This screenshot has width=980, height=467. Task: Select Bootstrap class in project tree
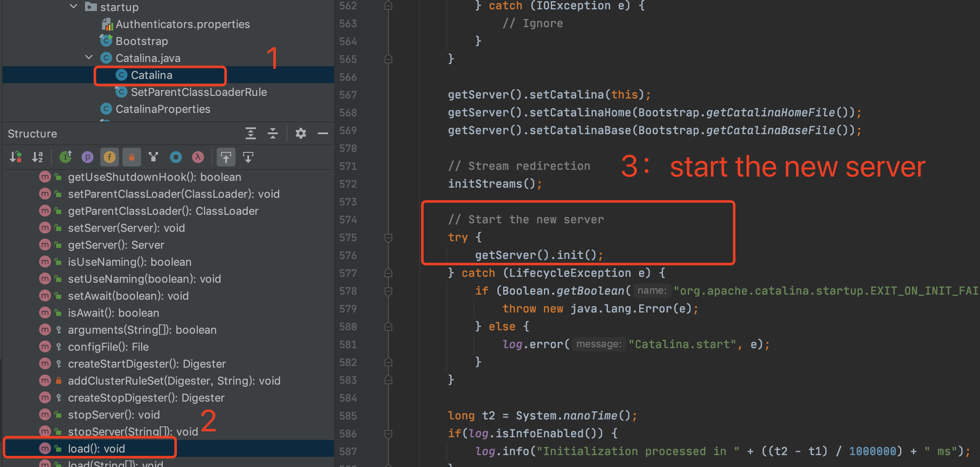coord(142,41)
